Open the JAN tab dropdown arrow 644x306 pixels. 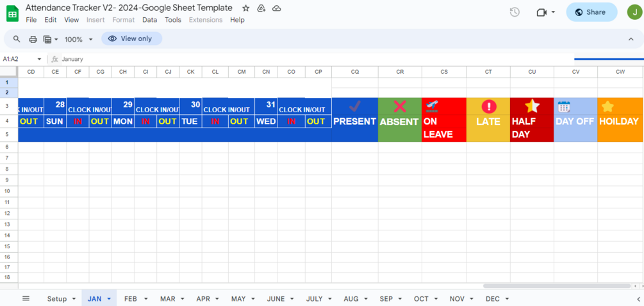pyautogui.click(x=109, y=299)
